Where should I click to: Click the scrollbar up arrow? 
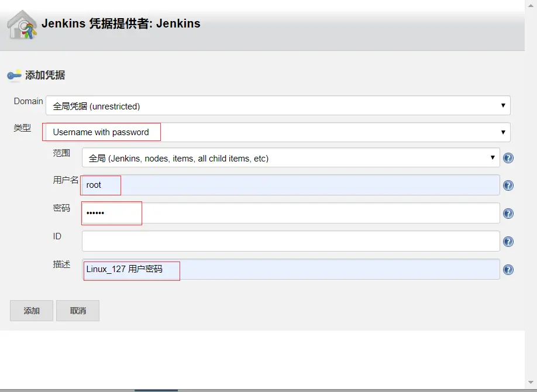531,5
